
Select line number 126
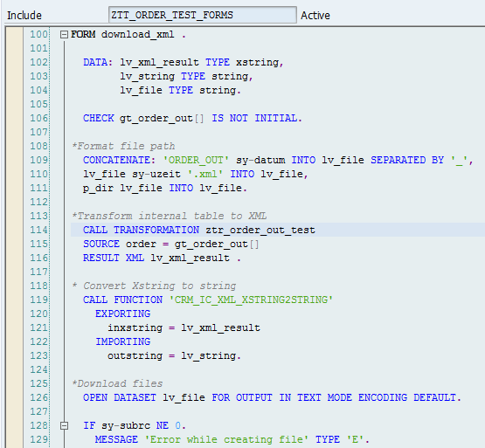pos(38,397)
